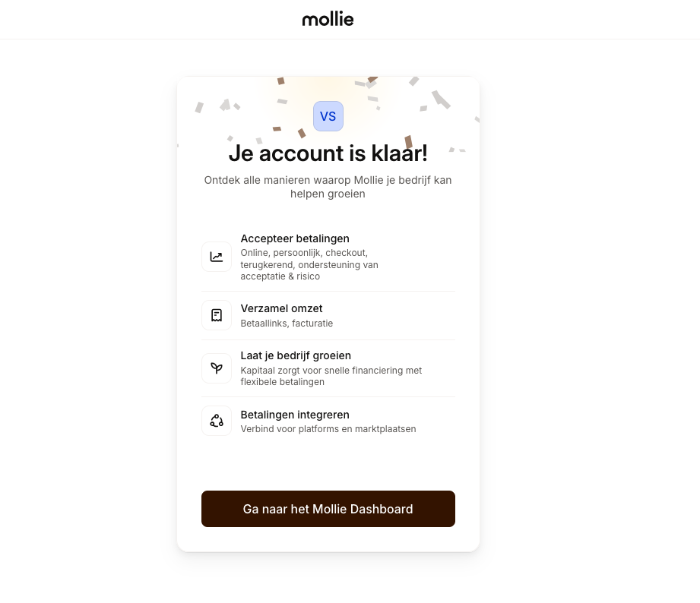
Task: Click the receipt icon beside Verzamel omzet
Action: tap(217, 315)
